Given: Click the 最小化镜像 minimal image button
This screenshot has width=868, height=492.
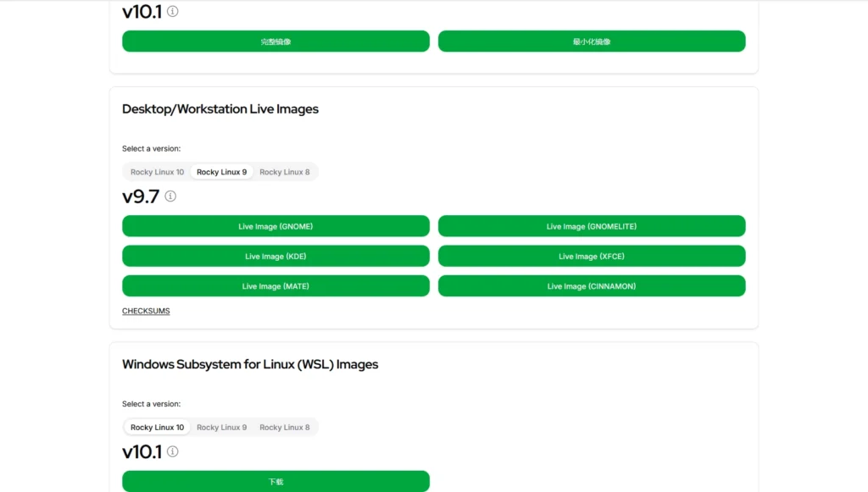Looking at the screenshot, I should coord(592,41).
